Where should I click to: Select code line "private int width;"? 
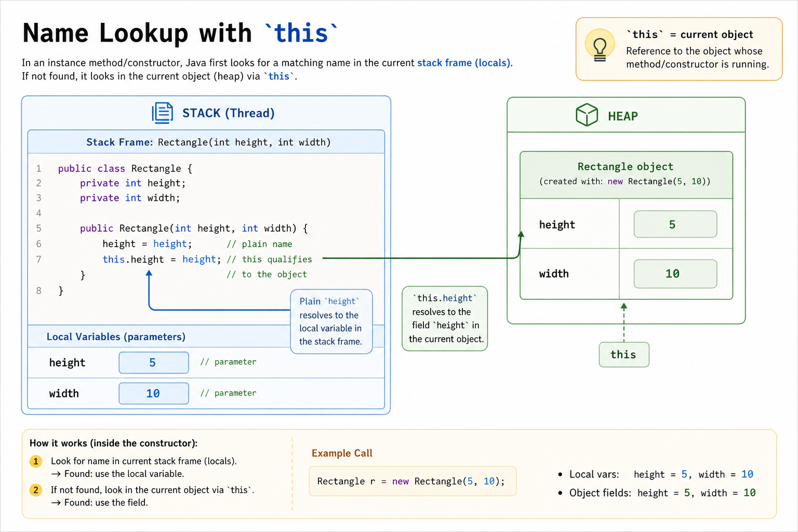pyautogui.click(x=130, y=198)
